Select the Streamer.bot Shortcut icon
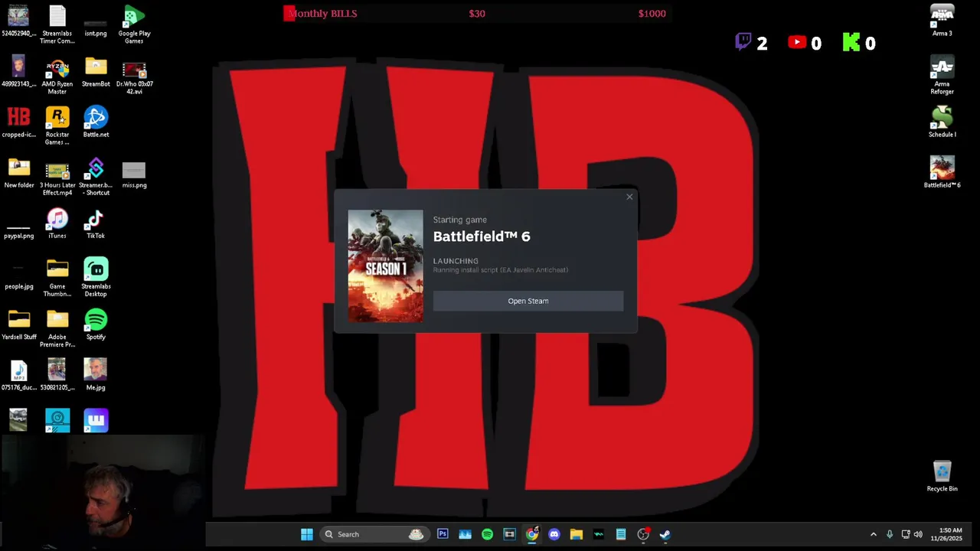 click(x=96, y=177)
